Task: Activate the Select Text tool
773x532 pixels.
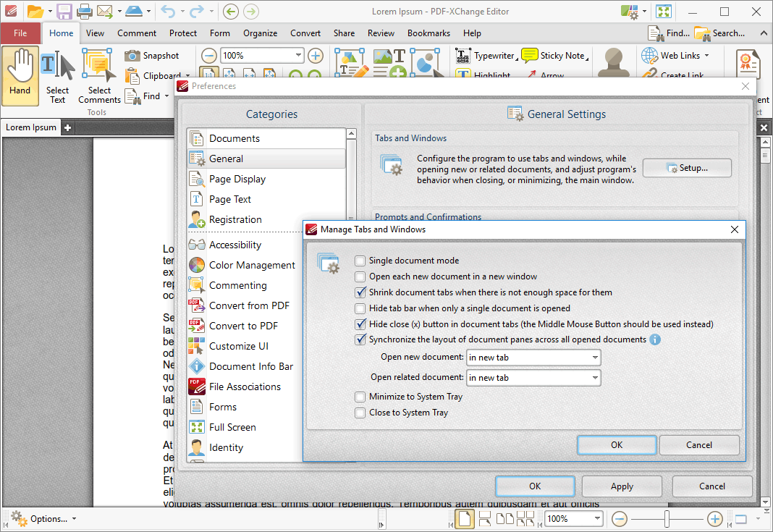Action: pos(57,77)
